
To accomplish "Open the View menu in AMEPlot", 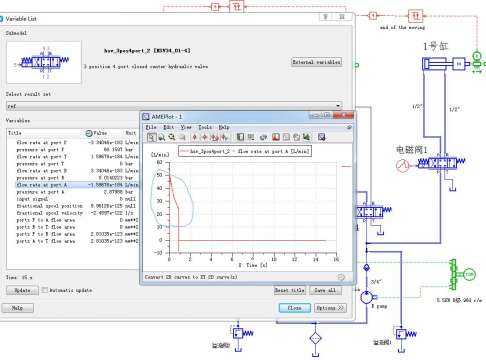I will click(x=186, y=127).
